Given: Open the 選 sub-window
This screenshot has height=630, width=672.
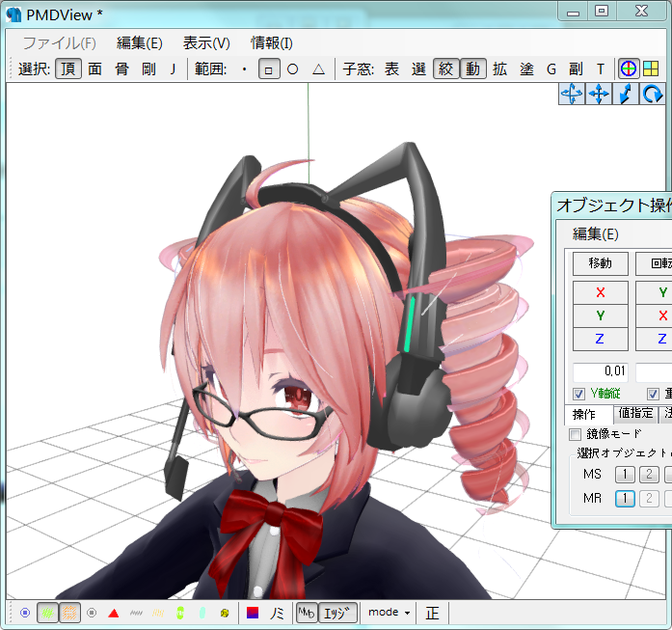Looking at the screenshot, I should coord(418,68).
